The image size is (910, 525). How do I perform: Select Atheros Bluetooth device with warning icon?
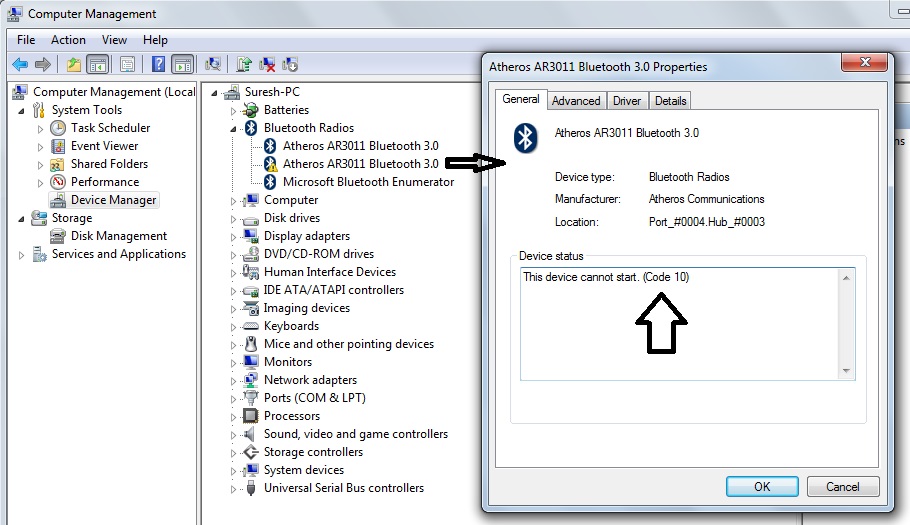click(x=360, y=164)
